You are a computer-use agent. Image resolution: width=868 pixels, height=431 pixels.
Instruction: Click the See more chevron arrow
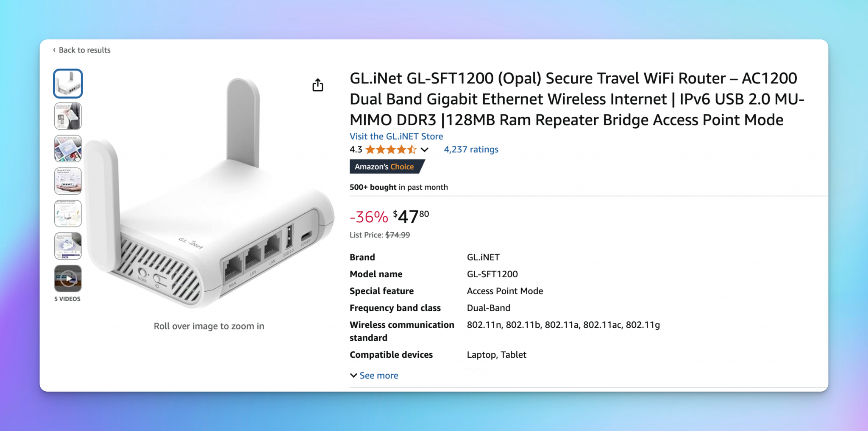[353, 376]
